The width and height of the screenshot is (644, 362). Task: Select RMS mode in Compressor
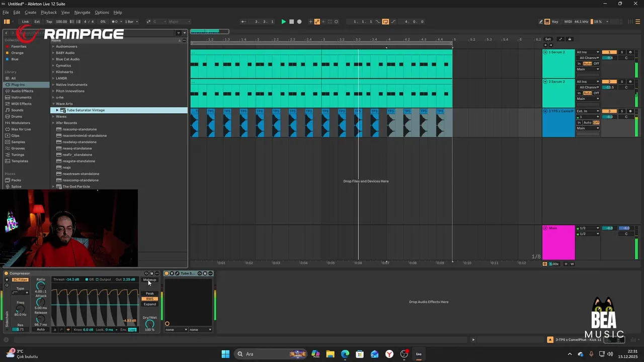pyautogui.click(x=150, y=299)
